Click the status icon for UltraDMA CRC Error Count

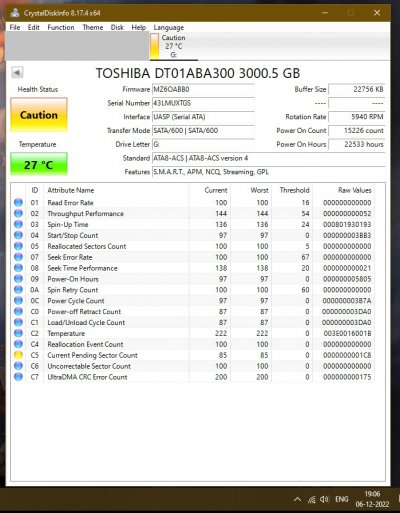click(x=18, y=377)
